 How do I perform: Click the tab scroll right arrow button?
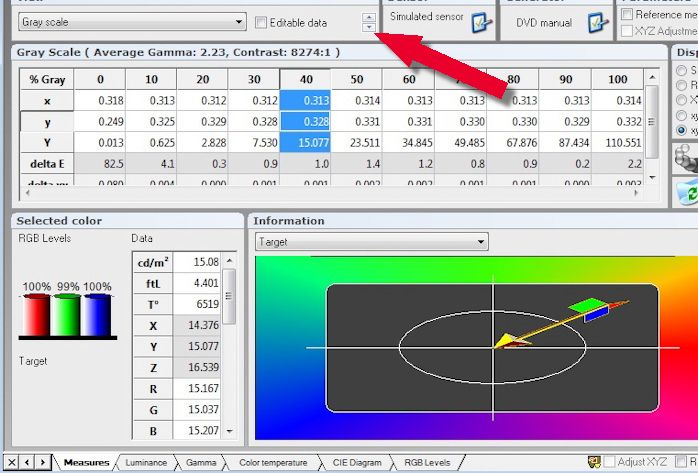(x=42, y=462)
